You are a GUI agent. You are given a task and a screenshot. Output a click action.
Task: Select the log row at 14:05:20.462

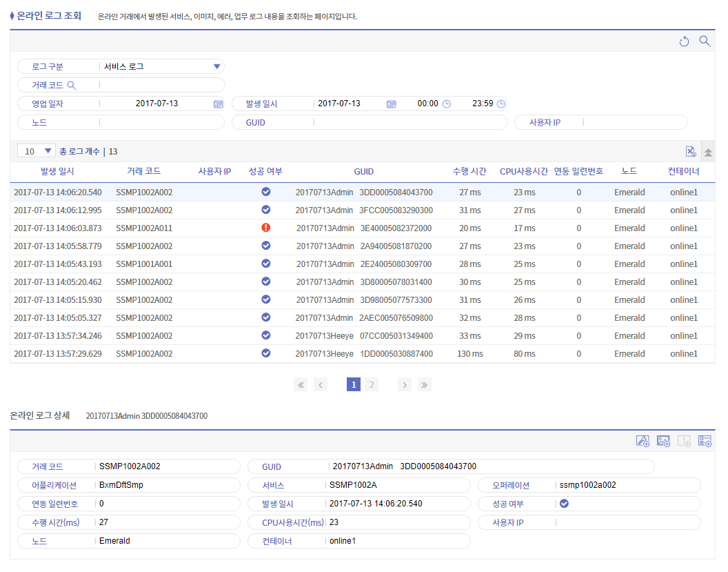click(x=362, y=282)
